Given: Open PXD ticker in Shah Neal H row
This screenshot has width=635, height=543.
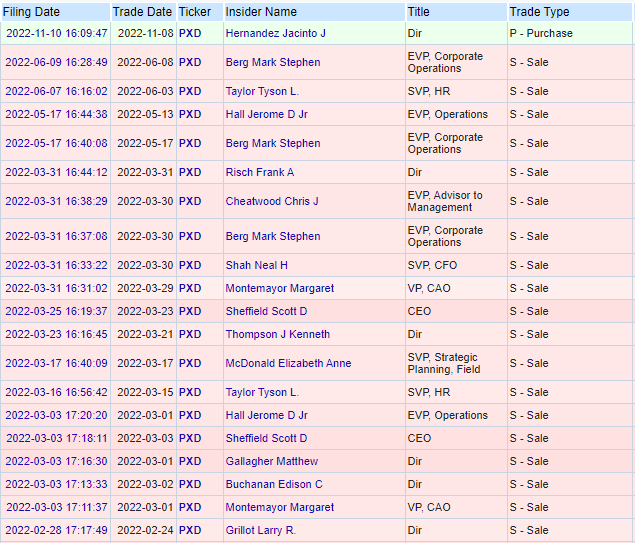Looking at the screenshot, I should (x=190, y=265).
